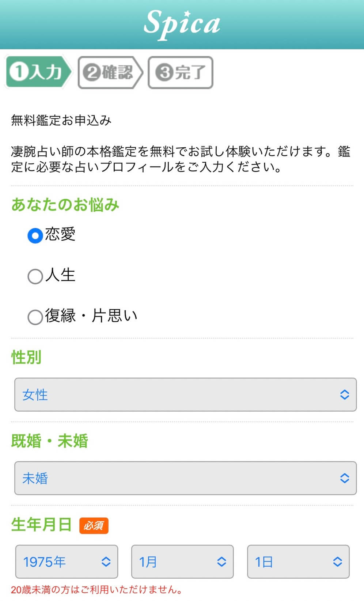364x601 pixels.
Task: Click the 復縁・片思い label text
Action: tap(91, 316)
